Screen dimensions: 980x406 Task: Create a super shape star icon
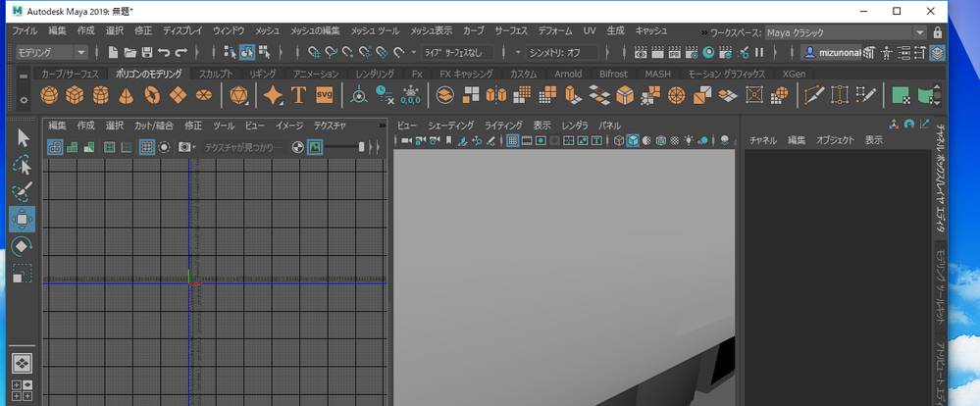(x=273, y=95)
